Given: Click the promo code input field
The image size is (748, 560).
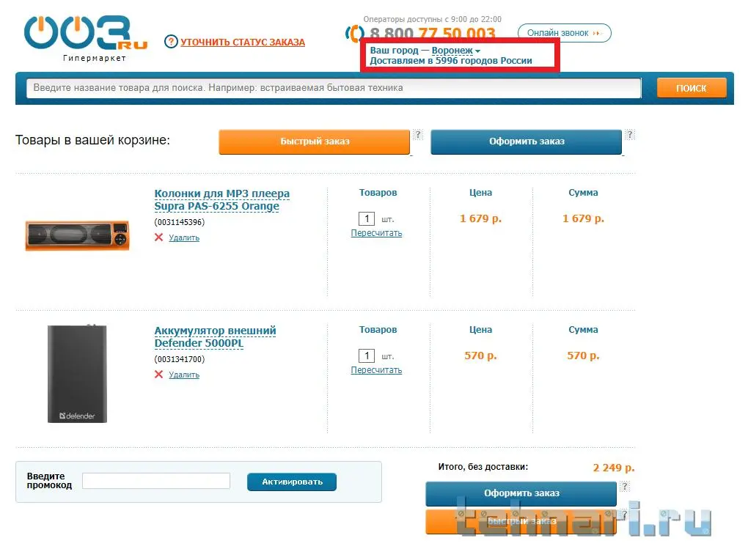Looking at the screenshot, I should [156, 481].
